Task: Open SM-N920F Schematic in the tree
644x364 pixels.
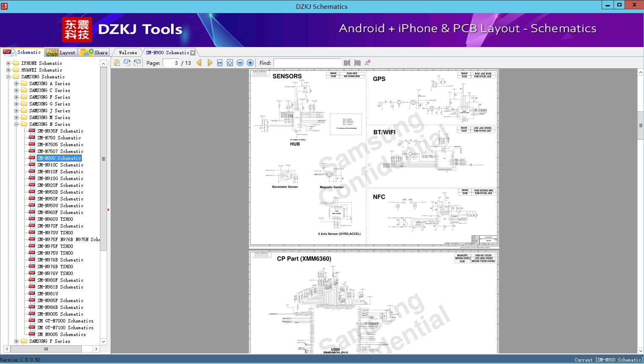Action: pos(60,185)
